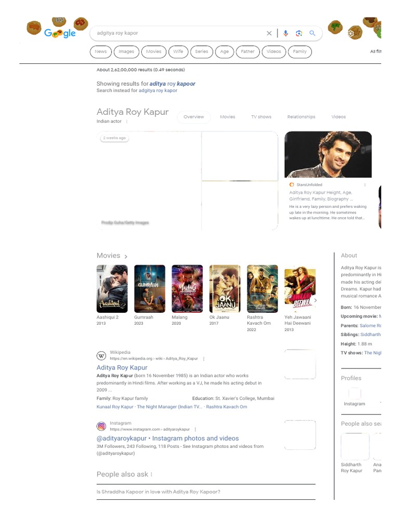Image resolution: width=399 pixels, height=532 pixels.
Task: Select the Movies filter chip
Action: pyautogui.click(x=154, y=51)
